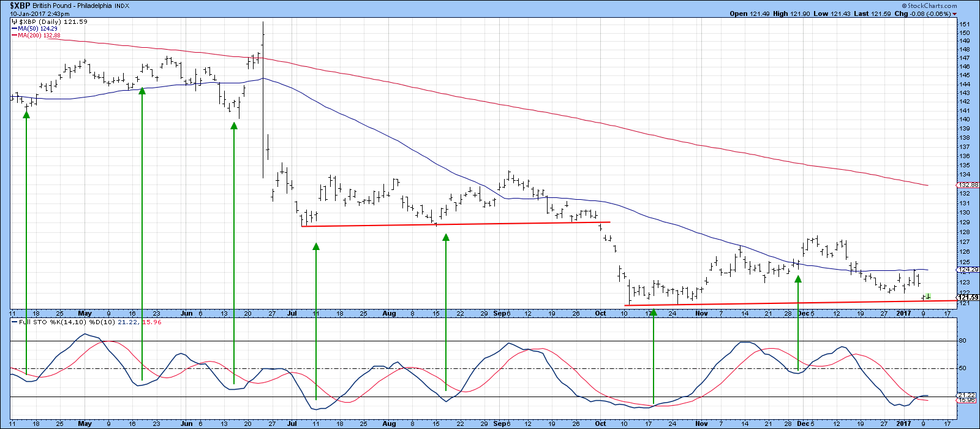
Task: Click the Nov label on the upper date axis
Action: click(702, 313)
